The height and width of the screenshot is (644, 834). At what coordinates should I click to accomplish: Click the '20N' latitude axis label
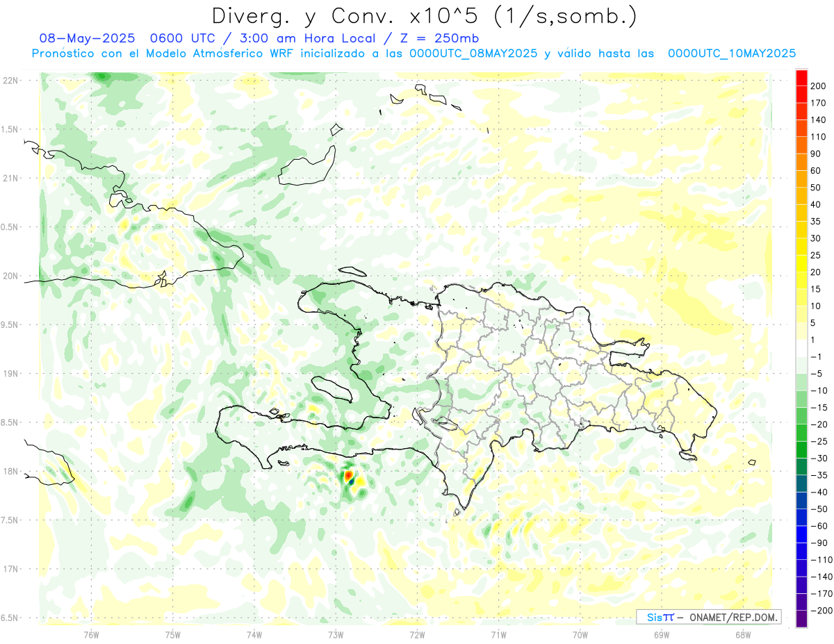(x=10, y=276)
